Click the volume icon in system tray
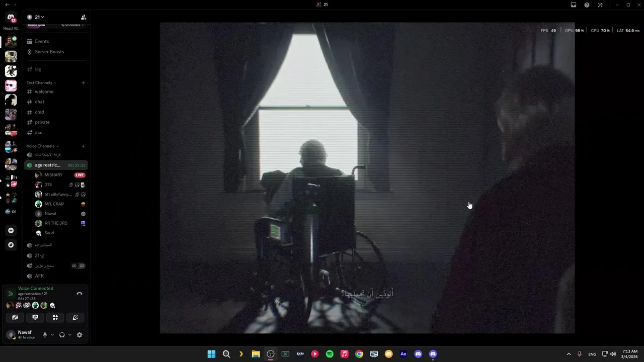The height and width of the screenshot is (362, 644). point(613,354)
